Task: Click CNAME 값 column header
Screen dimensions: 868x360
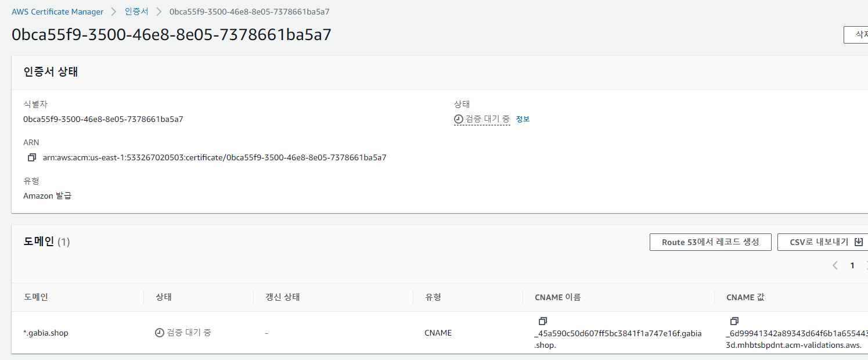Action: click(745, 297)
